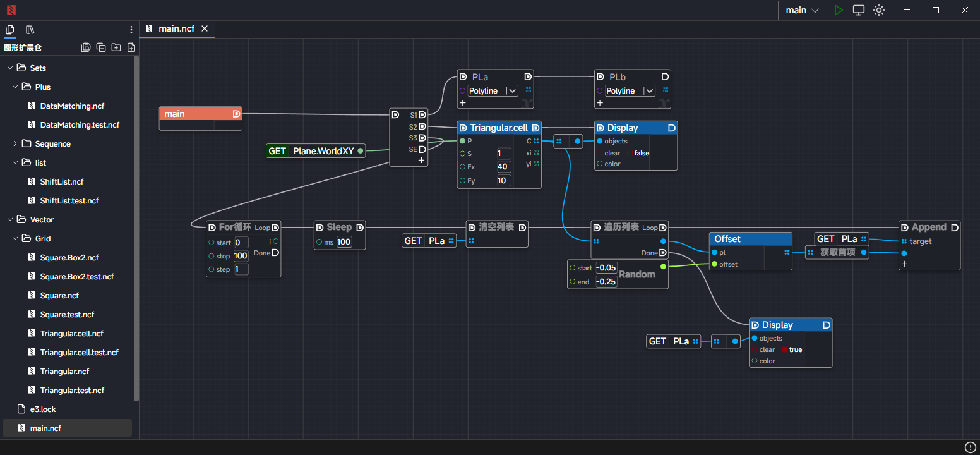This screenshot has height=455, width=980.
Task: Click the Sleep node ms value field
Action: point(344,242)
